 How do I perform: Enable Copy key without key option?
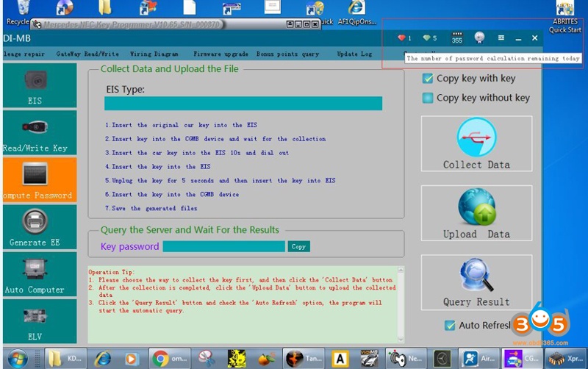pyautogui.click(x=428, y=98)
